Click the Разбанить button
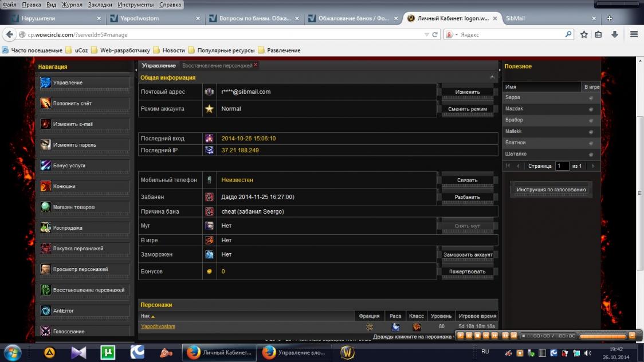 pos(467,197)
